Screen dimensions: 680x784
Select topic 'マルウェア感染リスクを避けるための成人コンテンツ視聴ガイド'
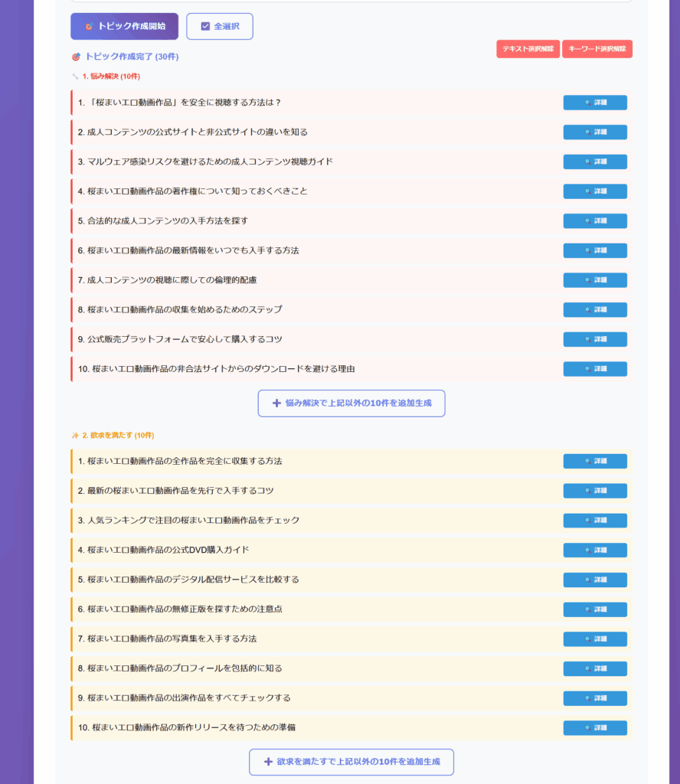[205, 162]
